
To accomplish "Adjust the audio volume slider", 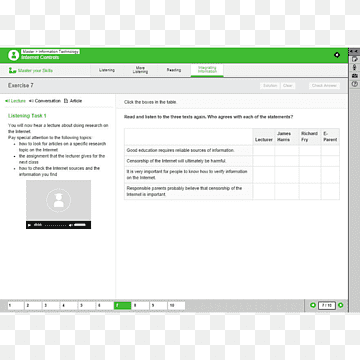I will [x=80, y=225].
